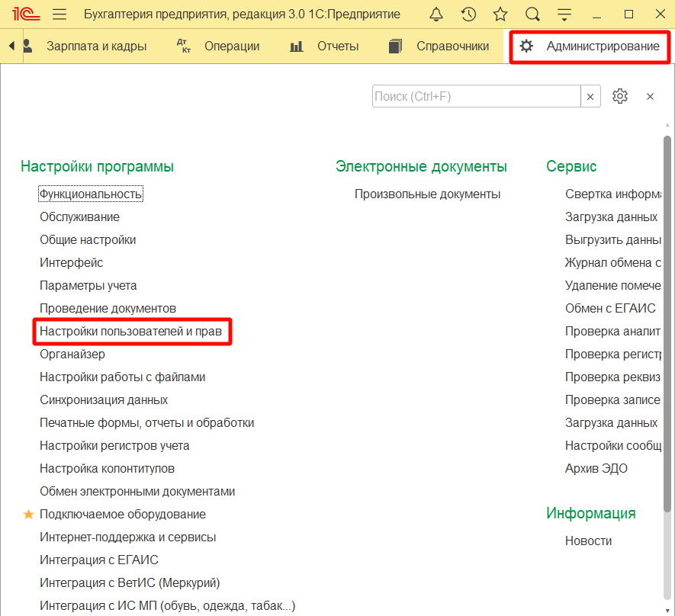Switch to the Администрирование section
This screenshot has height=616, width=675.
click(590, 47)
